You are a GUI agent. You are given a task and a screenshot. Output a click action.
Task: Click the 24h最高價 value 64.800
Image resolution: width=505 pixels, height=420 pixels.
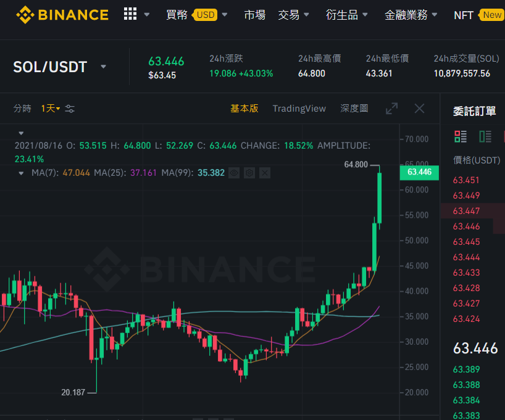(x=311, y=74)
